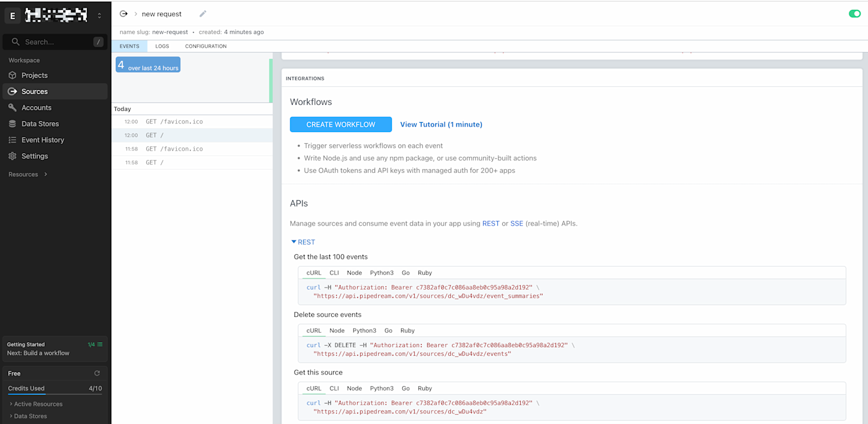Image resolution: width=868 pixels, height=424 pixels.
Task: Toggle the source enabled switch
Action: pyautogui.click(x=855, y=14)
